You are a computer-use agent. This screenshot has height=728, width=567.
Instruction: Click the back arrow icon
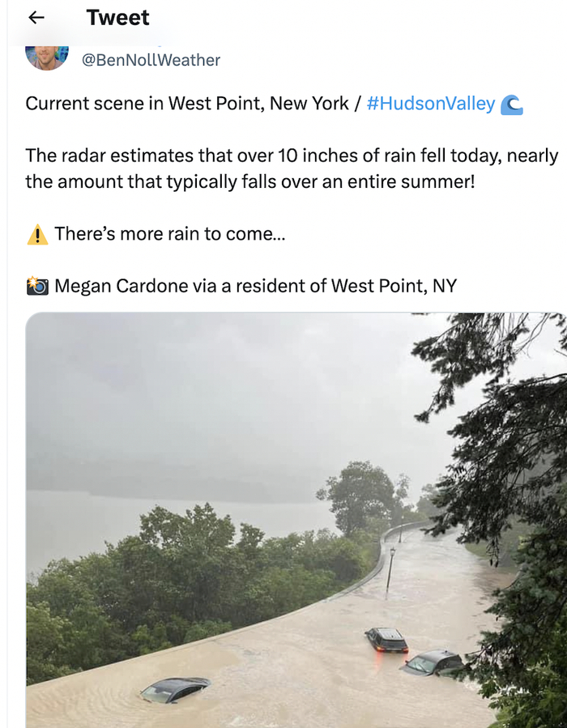pyautogui.click(x=36, y=18)
